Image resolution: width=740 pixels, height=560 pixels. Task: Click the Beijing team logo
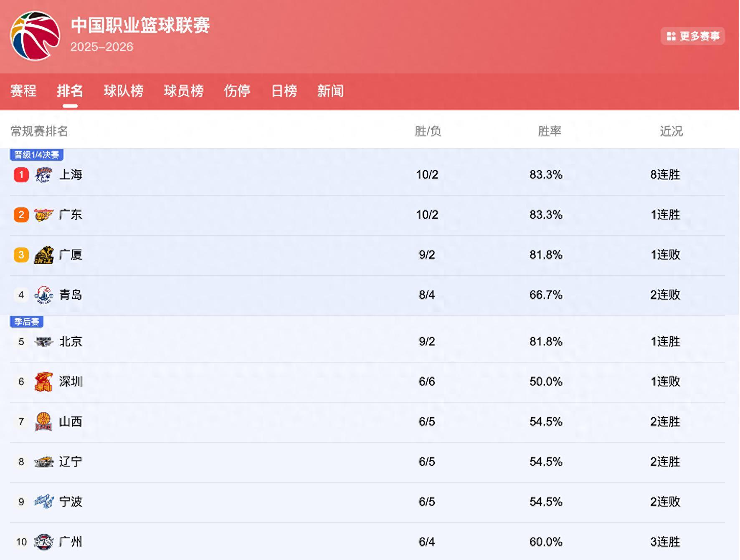[44, 341]
